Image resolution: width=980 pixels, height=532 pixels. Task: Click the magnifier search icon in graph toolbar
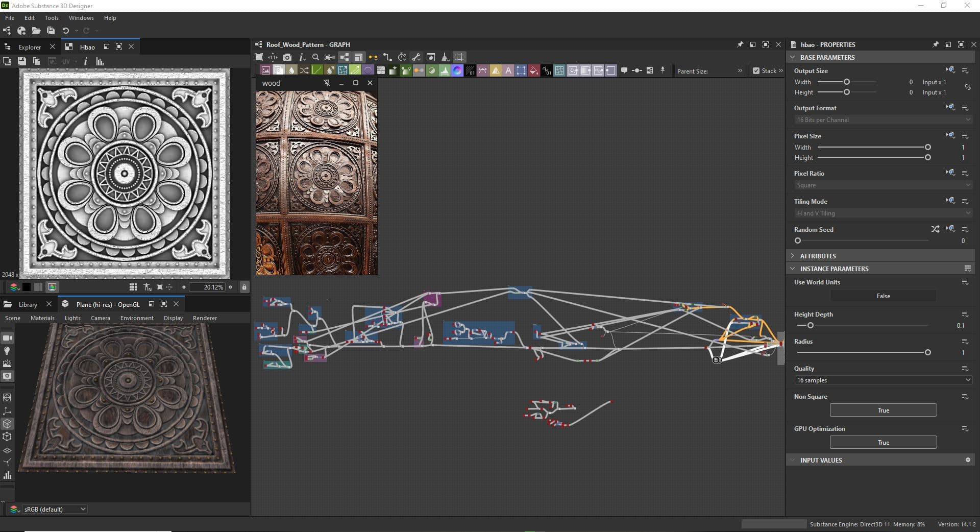pyautogui.click(x=315, y=57)
